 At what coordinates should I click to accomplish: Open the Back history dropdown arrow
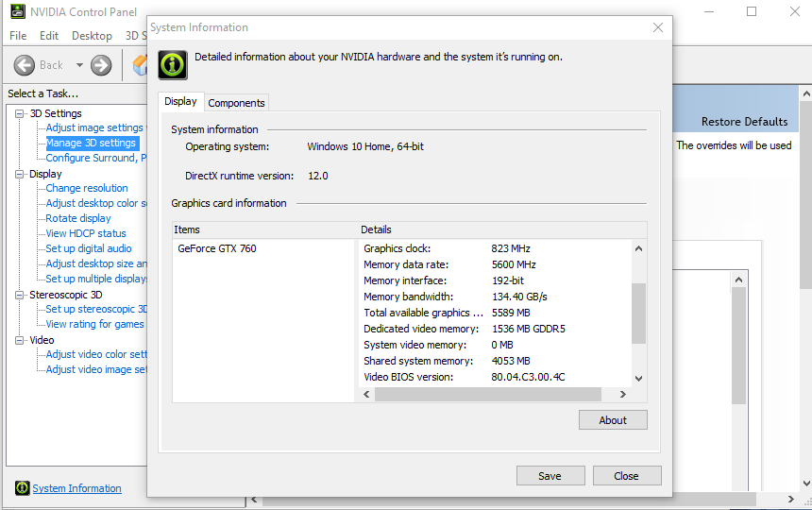(79, 65)
